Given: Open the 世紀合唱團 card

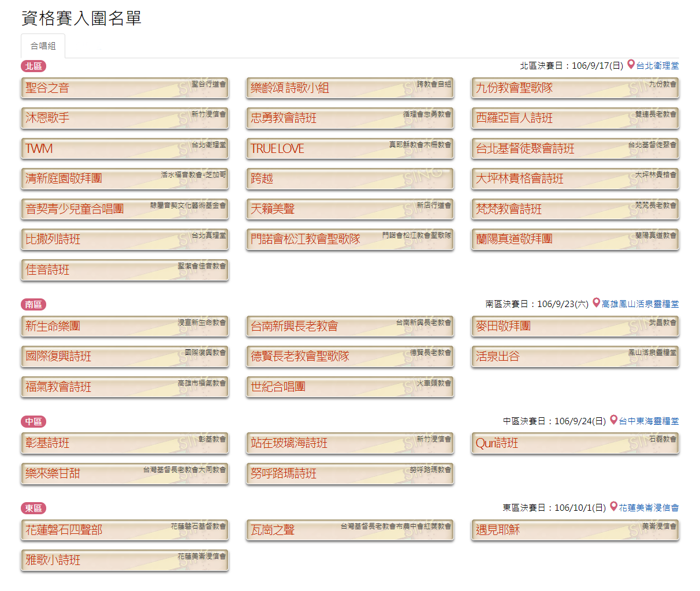Looking at the screenshot, I should (350, 387).
